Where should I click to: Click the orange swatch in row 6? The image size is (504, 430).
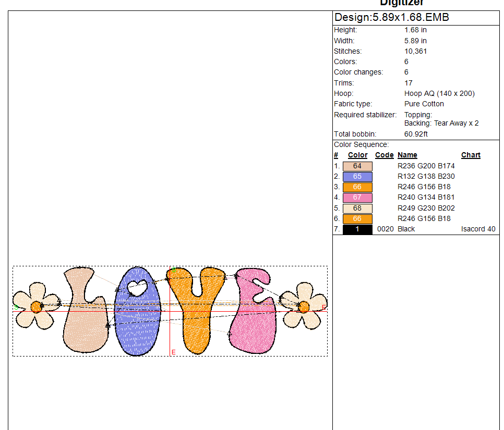click(357, 219)
